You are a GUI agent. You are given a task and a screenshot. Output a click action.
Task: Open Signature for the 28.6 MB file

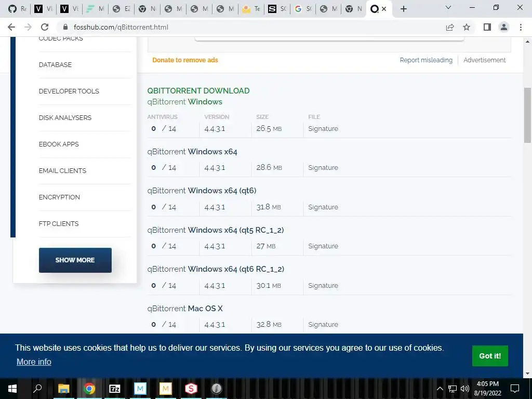pos(323,168)
